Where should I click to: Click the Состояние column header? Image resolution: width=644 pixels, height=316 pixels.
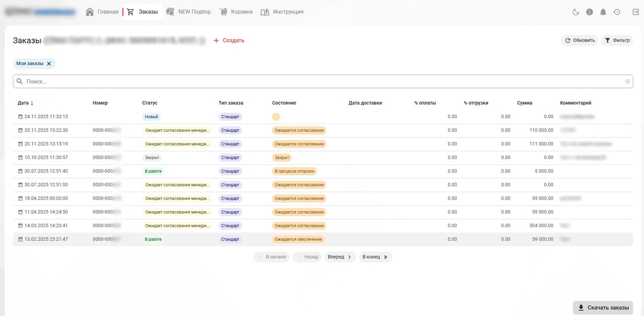click(284, 103)
